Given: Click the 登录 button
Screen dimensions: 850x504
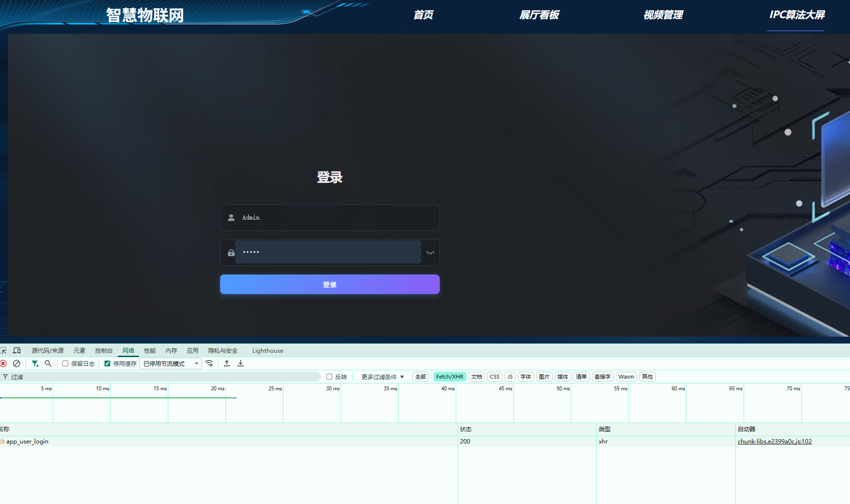Looking at the screenshot, I should 329,284.
